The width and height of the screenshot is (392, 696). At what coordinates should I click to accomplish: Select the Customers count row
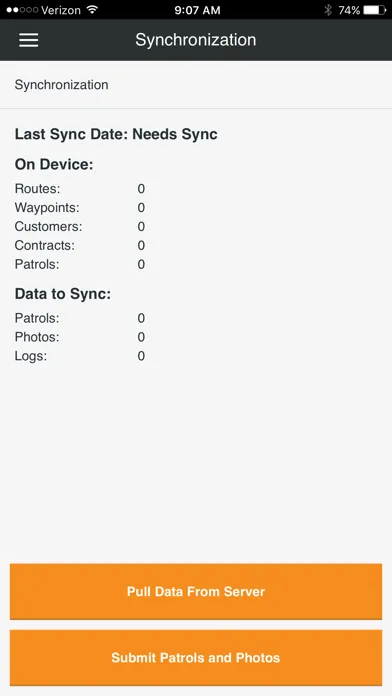pos(80,227)
